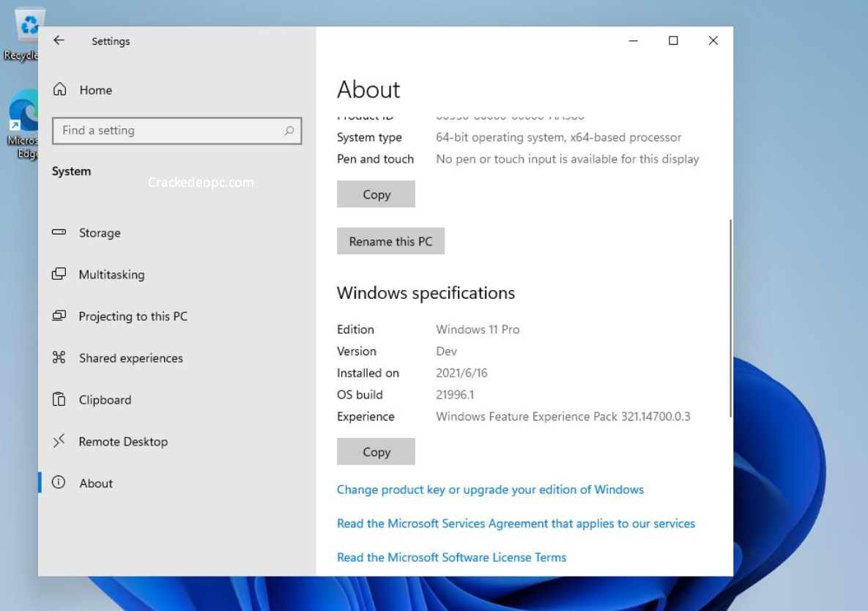Viewport: 868px width, 611px height.
Task: Click the System type label
Action: [x=369, y=137]
